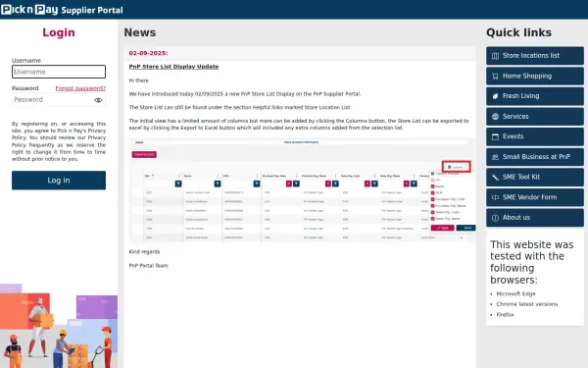Click the News section heading
The image size is (588, 368).
(x=140, y=32)
